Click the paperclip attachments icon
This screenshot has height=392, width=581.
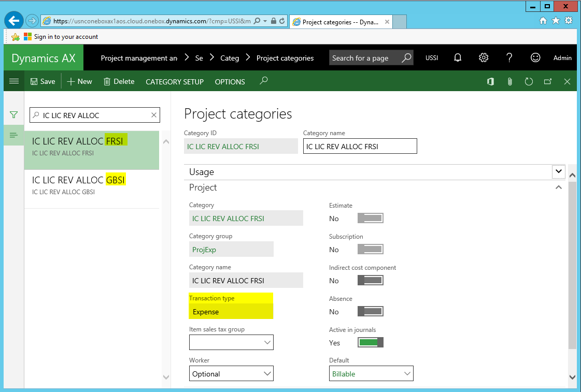(509, 82)
